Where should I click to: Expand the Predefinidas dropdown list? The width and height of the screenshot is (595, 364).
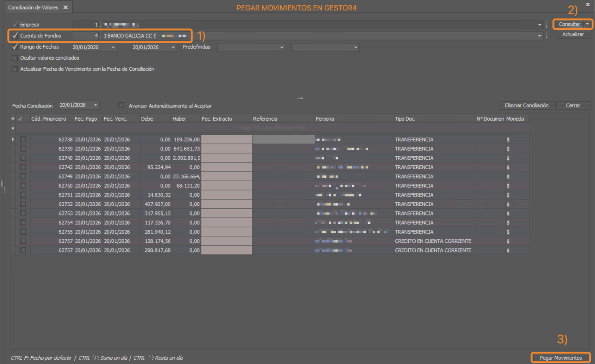[x=282, y=47]
